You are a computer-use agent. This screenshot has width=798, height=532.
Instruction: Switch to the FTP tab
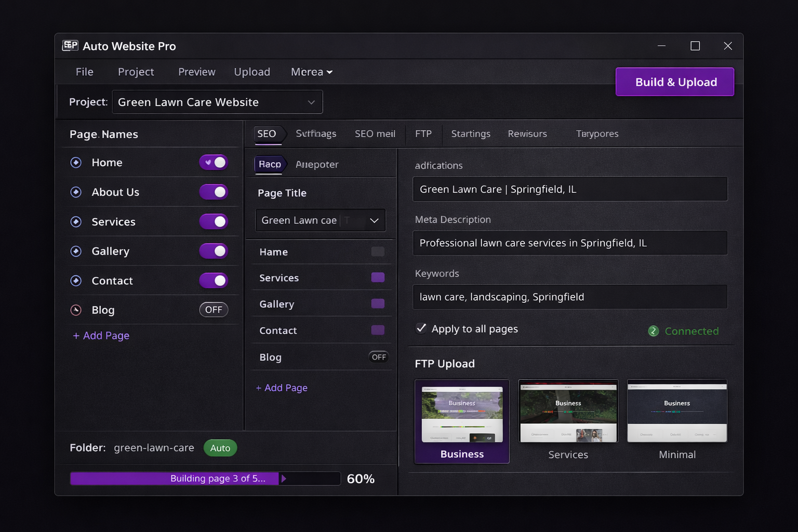tap(423, 134)
